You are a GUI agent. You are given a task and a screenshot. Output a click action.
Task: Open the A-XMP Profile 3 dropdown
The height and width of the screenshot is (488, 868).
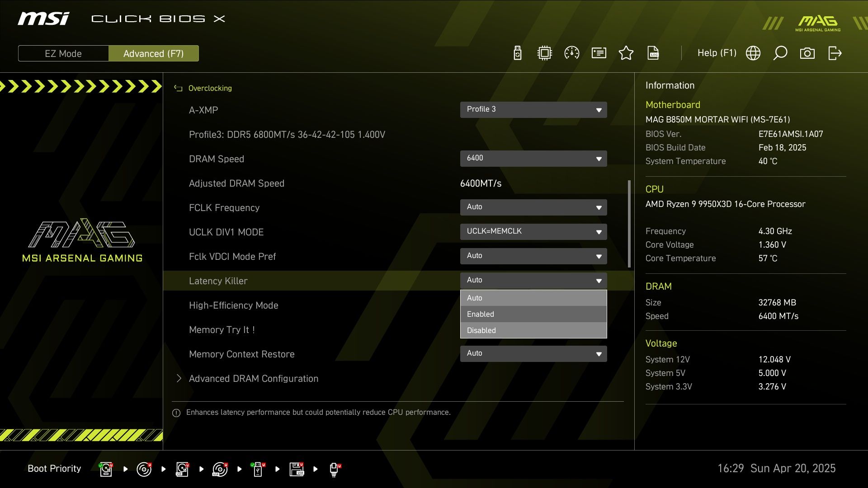tap(533, 109)
